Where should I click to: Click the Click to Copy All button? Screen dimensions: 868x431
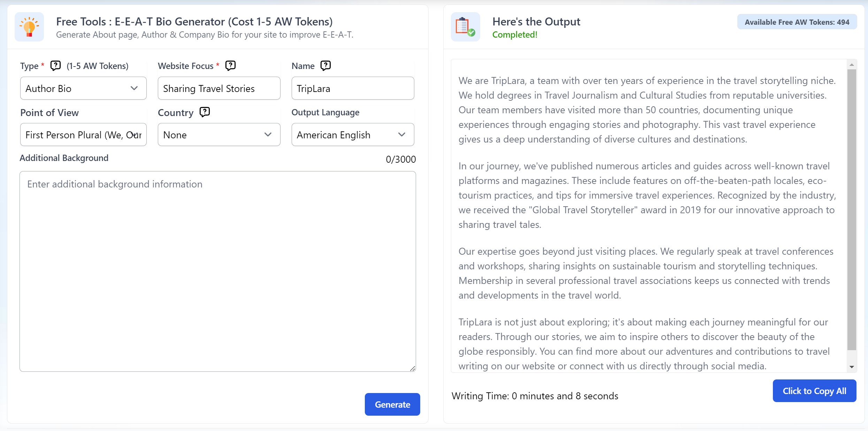(x=814, y=391)
